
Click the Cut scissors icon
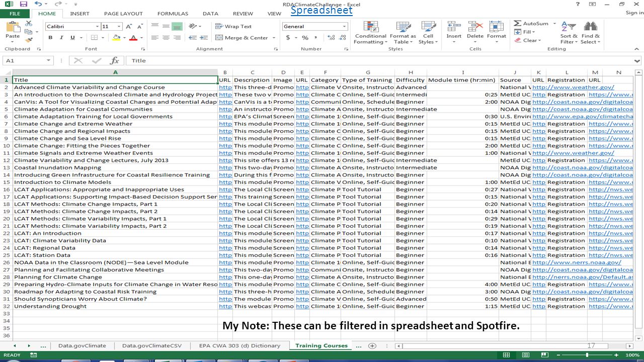pos(28,24)
